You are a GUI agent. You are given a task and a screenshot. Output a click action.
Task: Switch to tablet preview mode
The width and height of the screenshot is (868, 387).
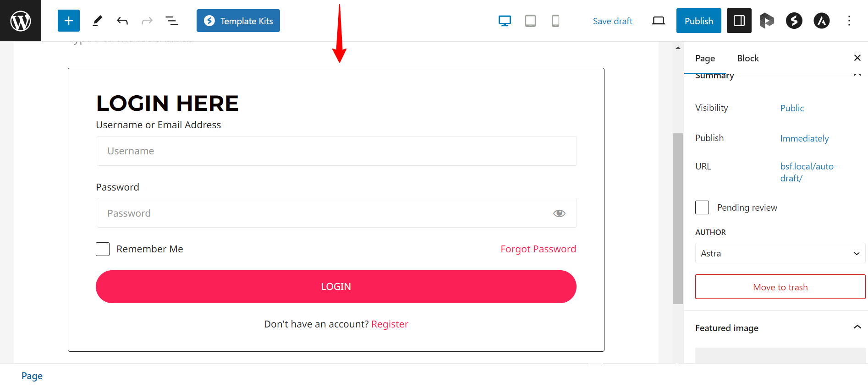530,20
